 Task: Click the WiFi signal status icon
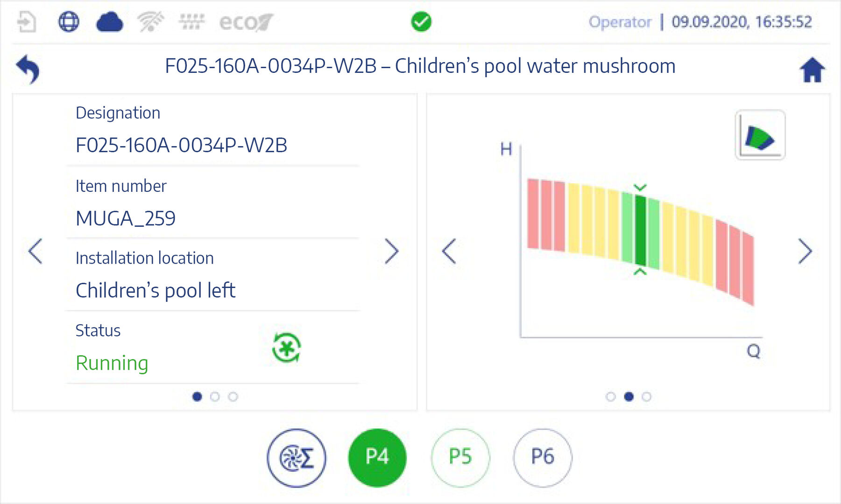click(x=151, y=22)
